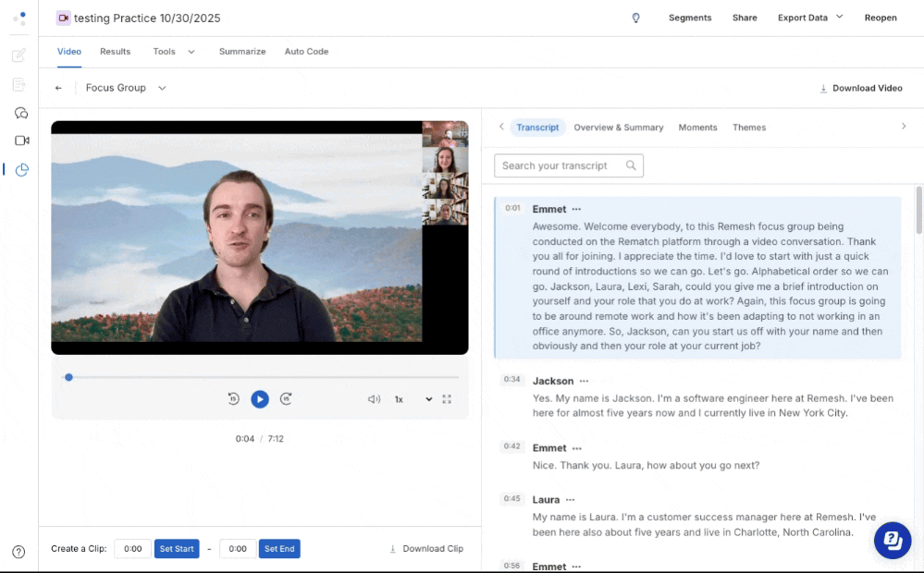Select the history clock icon in the sidebar

tap(20, 170)
